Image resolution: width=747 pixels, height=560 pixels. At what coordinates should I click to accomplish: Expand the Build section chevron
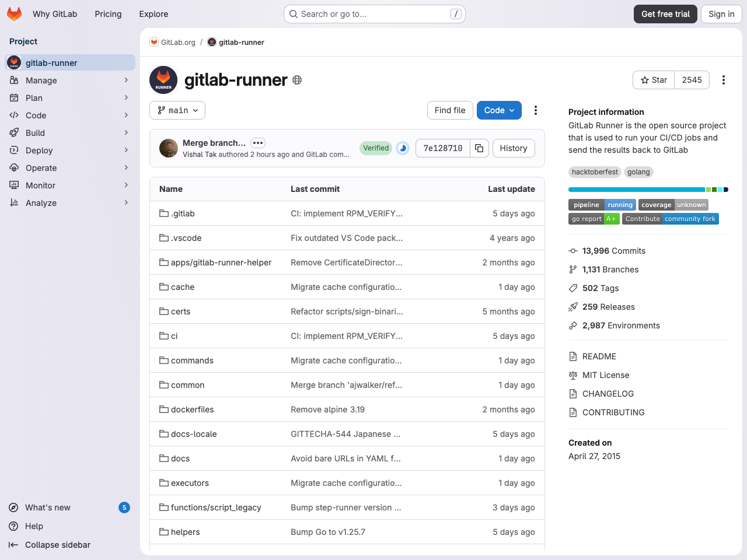click(x=126, y=132)
